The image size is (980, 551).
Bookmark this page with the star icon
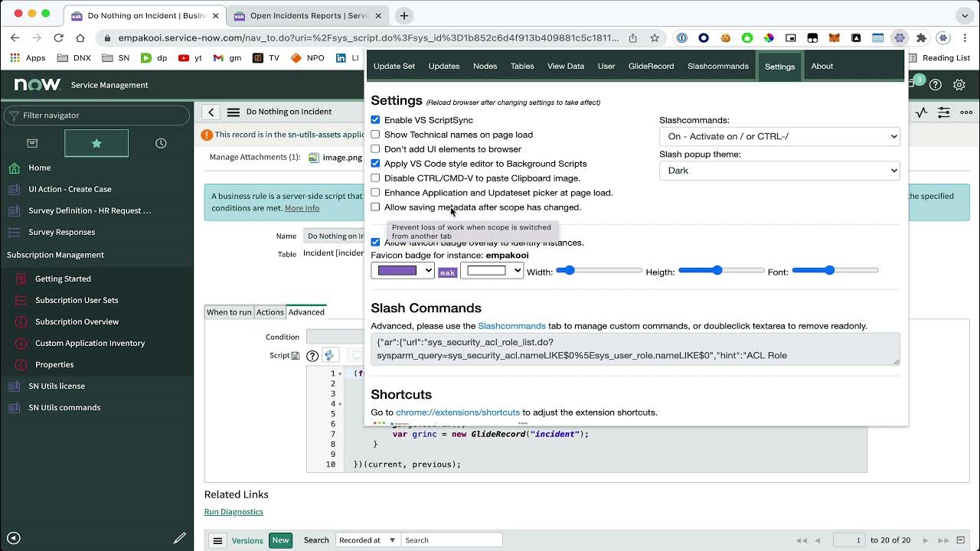pos(655,37)
